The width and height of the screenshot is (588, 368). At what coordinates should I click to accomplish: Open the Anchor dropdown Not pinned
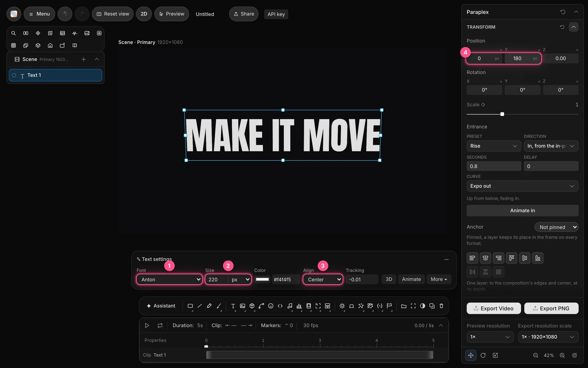click(x=556, y=227)
